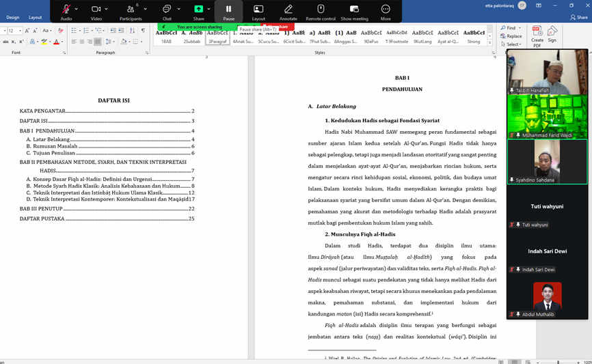Click Show meeting button
592x364 pixels.
coord(354,12)
